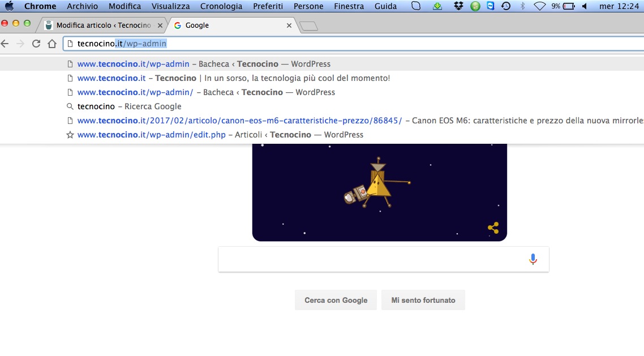644x356 pixels.
Task: Open the Preferiti menu
Action: click(268, 6)
